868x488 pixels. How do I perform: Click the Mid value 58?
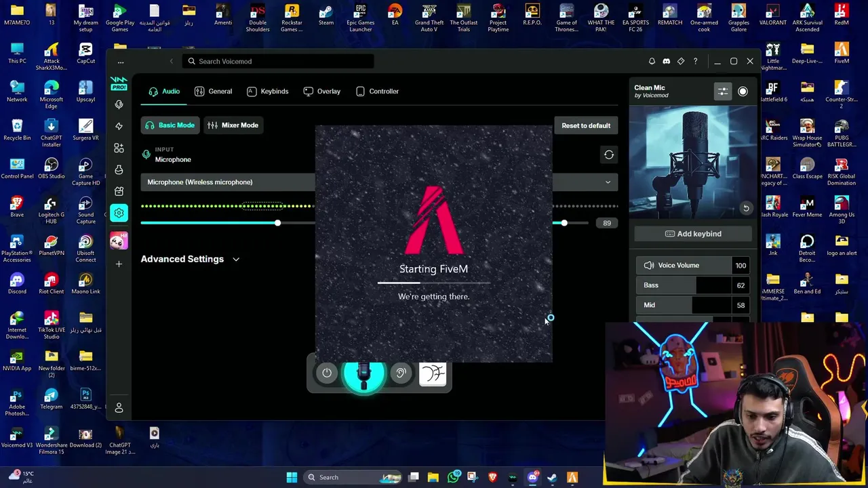coord(741,305)
